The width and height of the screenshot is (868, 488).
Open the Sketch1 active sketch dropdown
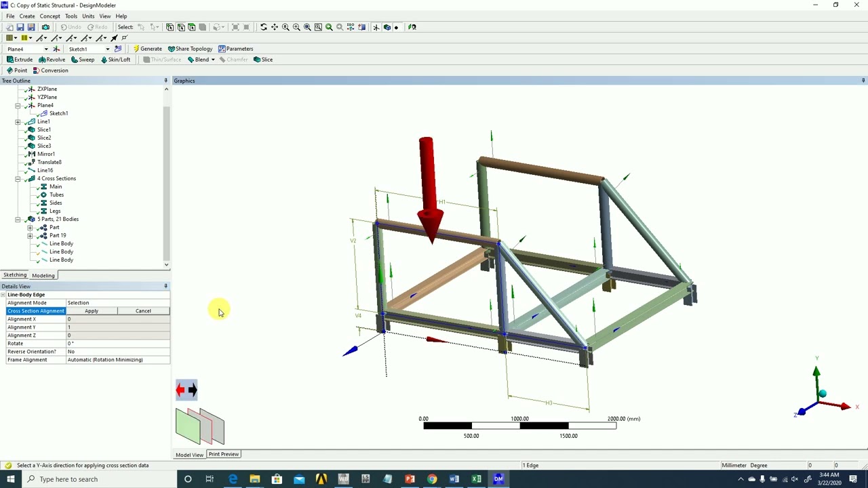tap(107, 49)
